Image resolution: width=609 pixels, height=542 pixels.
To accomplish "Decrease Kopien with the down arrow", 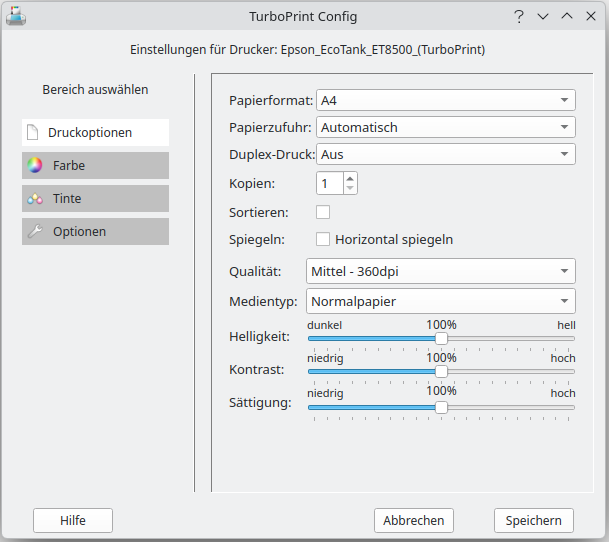I will (x=350, y=188).
